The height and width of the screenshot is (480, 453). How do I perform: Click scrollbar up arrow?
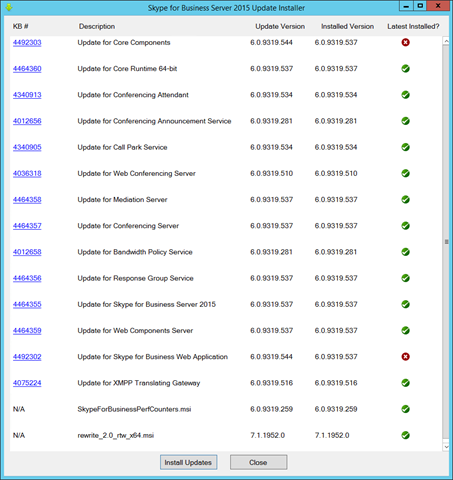tap(446, 41)
